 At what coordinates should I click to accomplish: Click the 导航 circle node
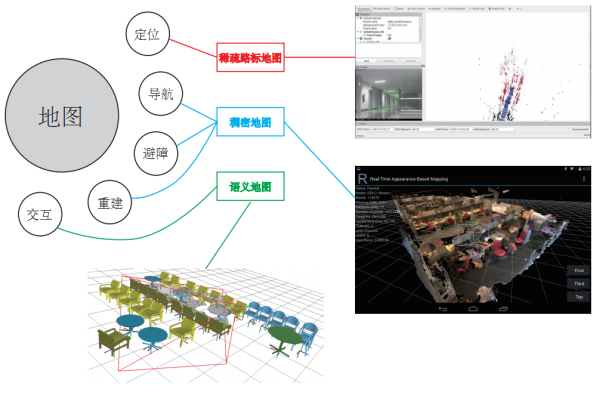161,94
